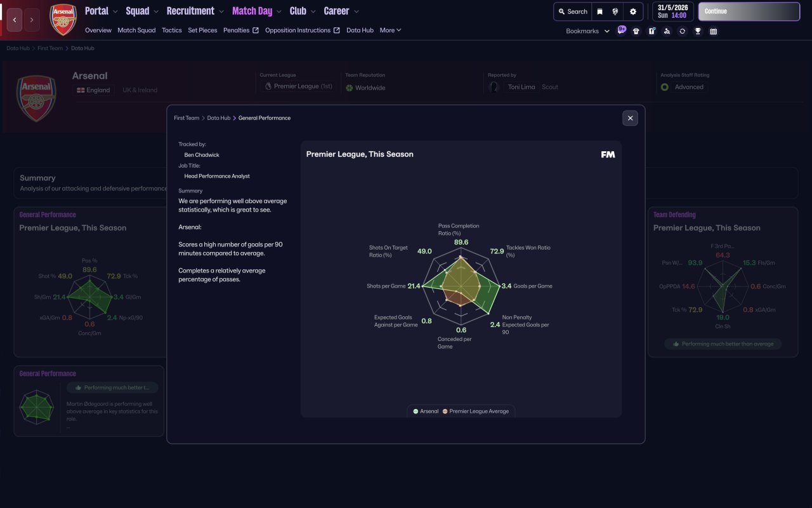Click the shirt icon in the bookmarks bar
The image size is (812, 508).
(636, 31)
